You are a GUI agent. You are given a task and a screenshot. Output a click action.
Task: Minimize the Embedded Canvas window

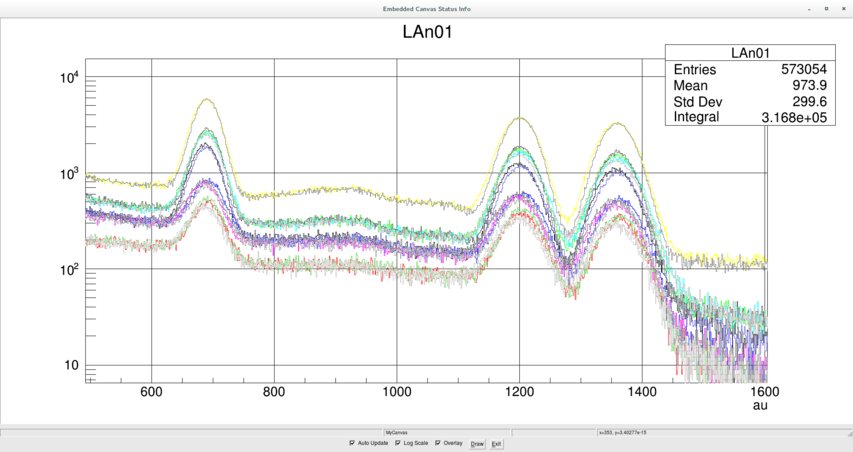[809, 9]
